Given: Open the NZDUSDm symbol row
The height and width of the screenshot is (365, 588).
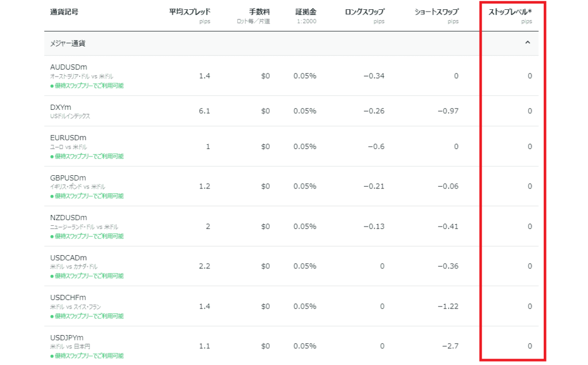Looking at the screenshot, I should click(68, 218).
